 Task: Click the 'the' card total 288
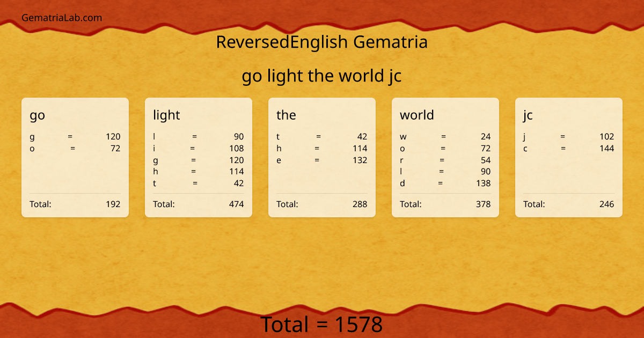(360, 204)
